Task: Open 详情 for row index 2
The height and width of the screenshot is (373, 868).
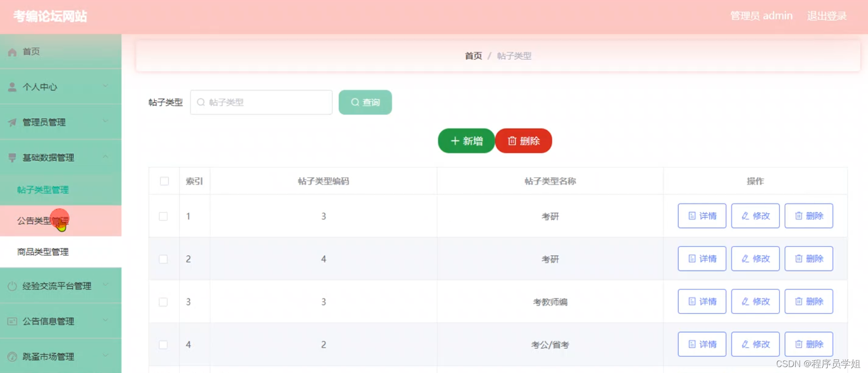Action: (x=702, y=259)
